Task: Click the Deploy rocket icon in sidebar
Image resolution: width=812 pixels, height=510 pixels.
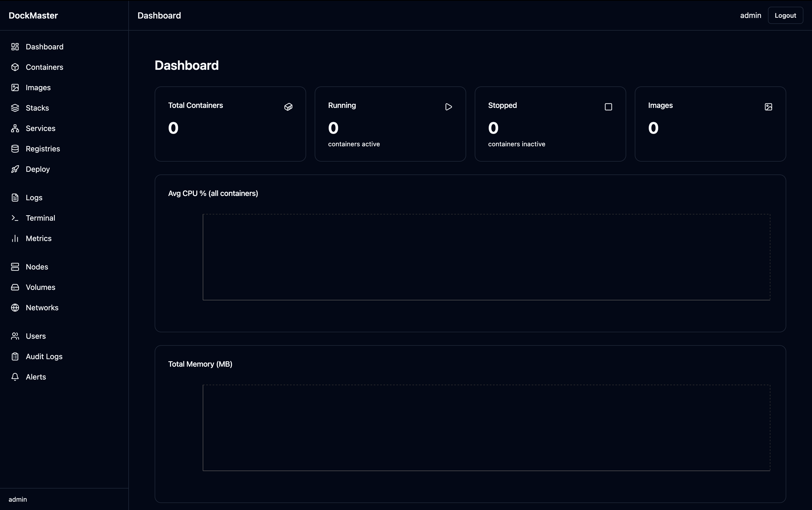Action: pos(15,169)
